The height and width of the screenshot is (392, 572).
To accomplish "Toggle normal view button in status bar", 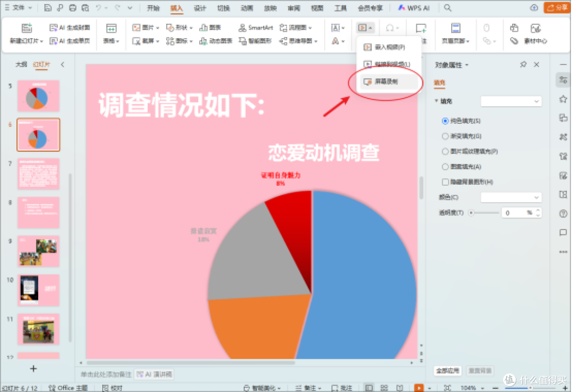I will [x=369, y=388].
